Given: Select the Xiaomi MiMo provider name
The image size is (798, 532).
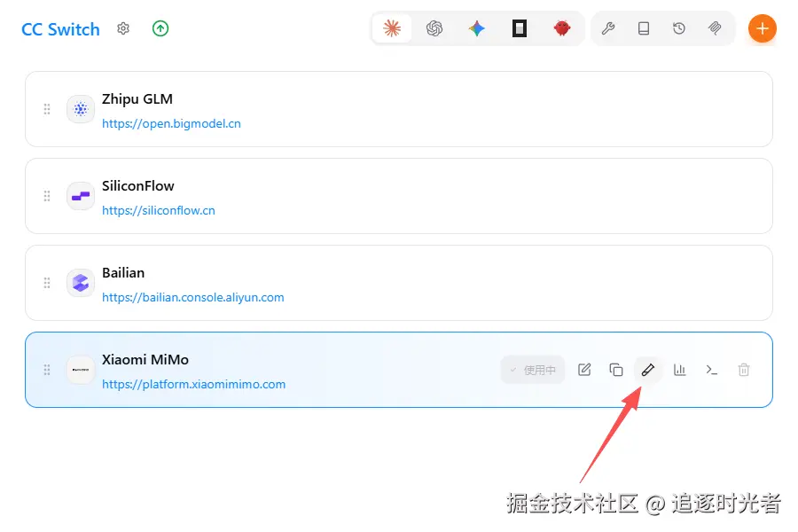Looking at the screenshot, I should click(145, 359).
